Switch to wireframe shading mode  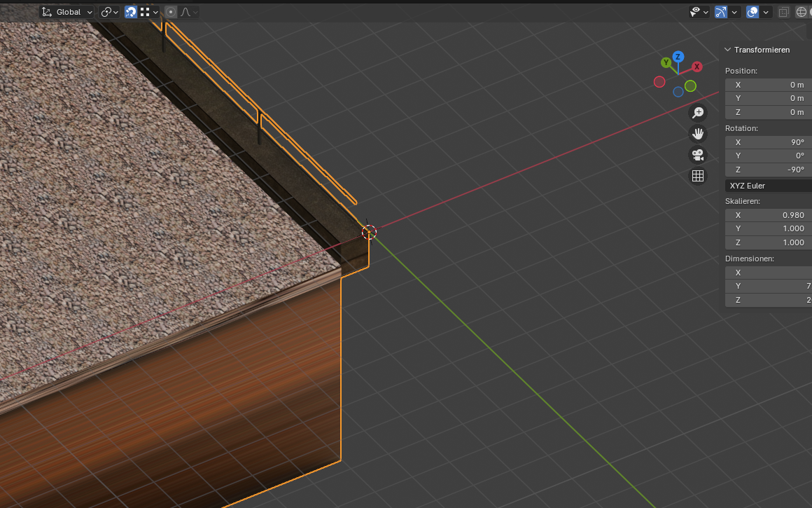tap(802, 12)
